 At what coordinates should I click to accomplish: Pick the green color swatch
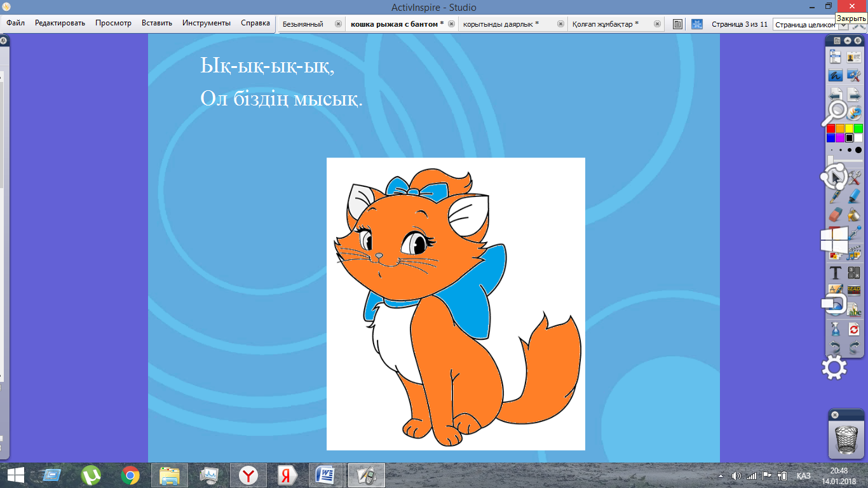tap(858, 128)
